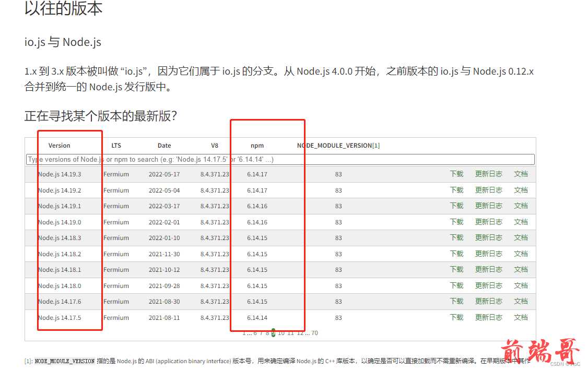This screenshot has height=371, width=588.
Task: Download Node.js 14.19.1 via 下载 link
Action: (457, 206)
